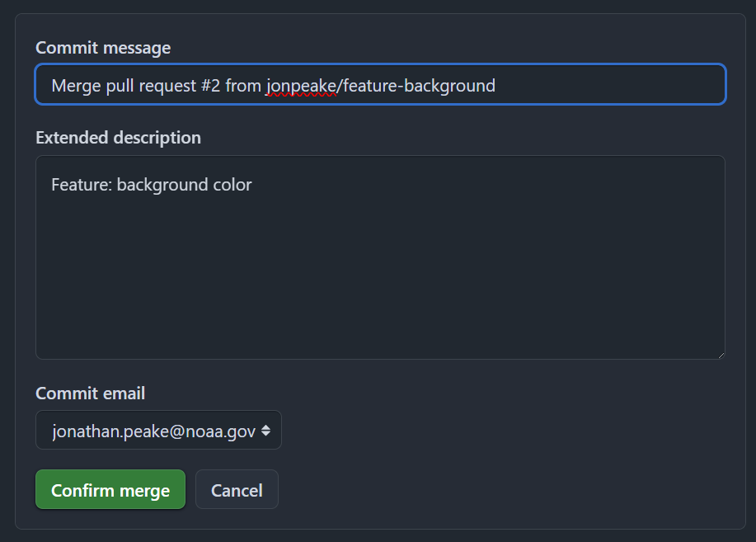Click the up-down arrows beside the email
Screen dimensions: 756x542
pyautogui.click(x=265, y=431)
